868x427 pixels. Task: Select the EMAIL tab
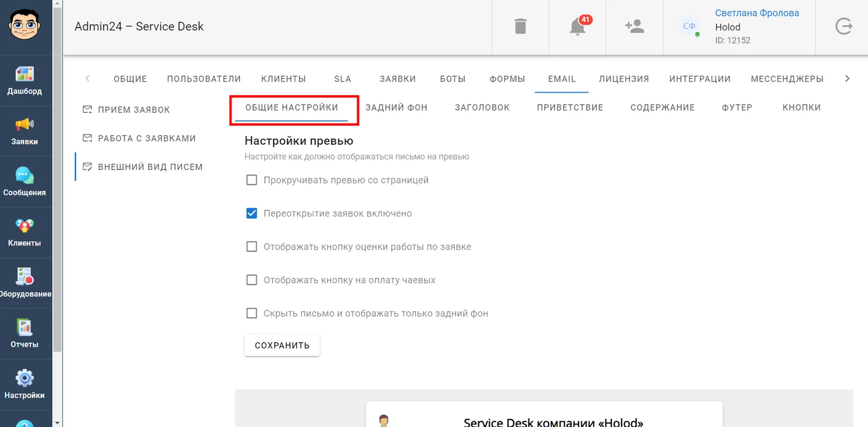[562, 79]
